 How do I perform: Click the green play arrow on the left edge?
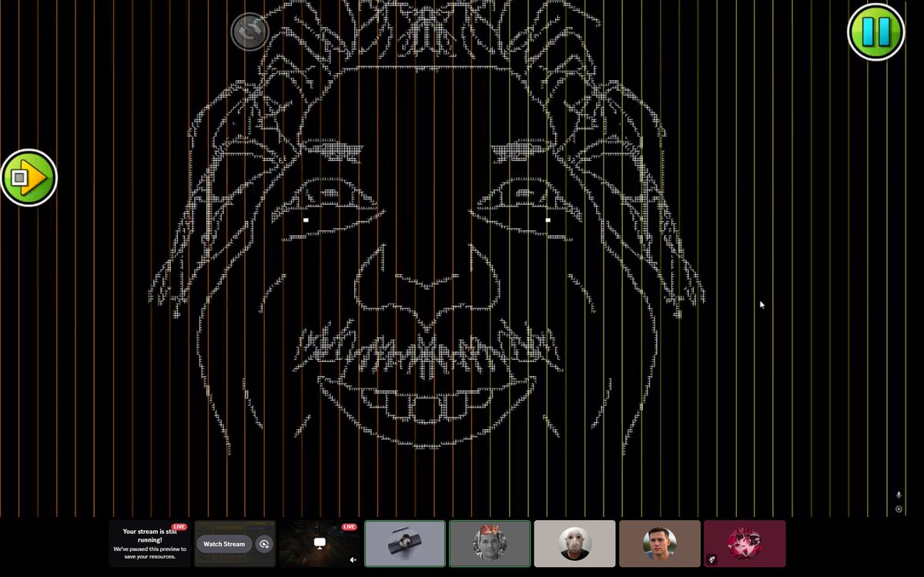click(29, 176)
